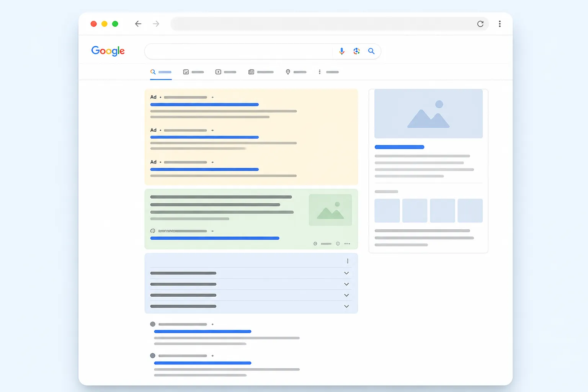This screenshot has width=588, height=392.
Task: Go back with the browser back arrow
Action: (x=138, y=24)
